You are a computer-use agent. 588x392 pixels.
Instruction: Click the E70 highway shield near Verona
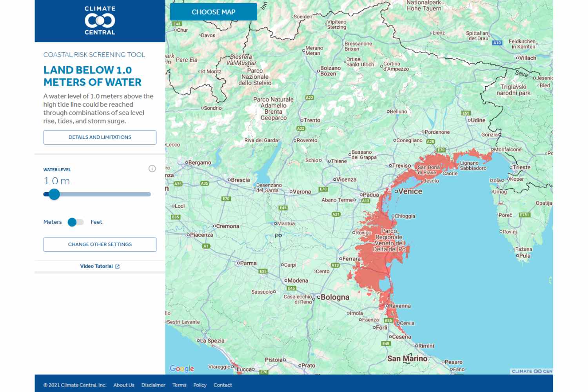(x=324, y=189)
